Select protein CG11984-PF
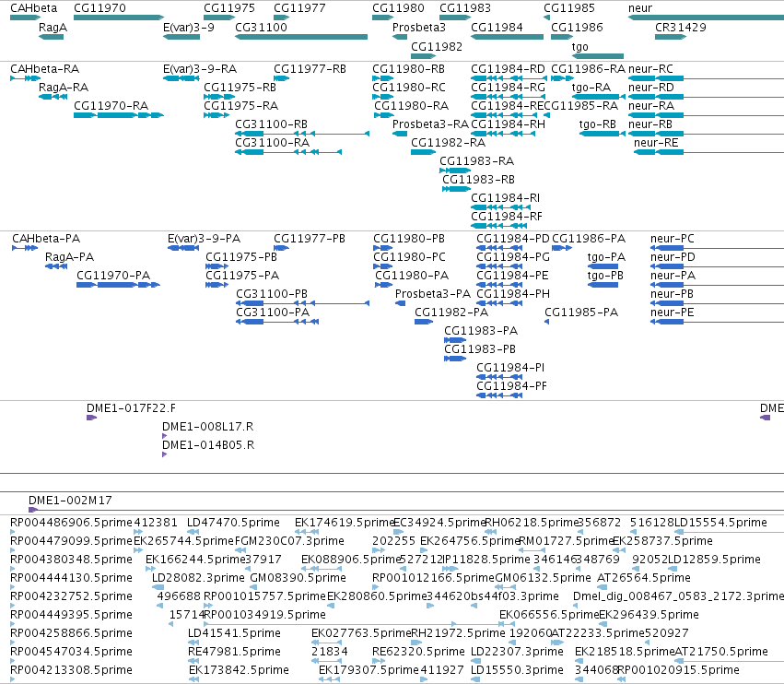Image resolution: width=784 pixels, height=684 pixels. [511, 386]
